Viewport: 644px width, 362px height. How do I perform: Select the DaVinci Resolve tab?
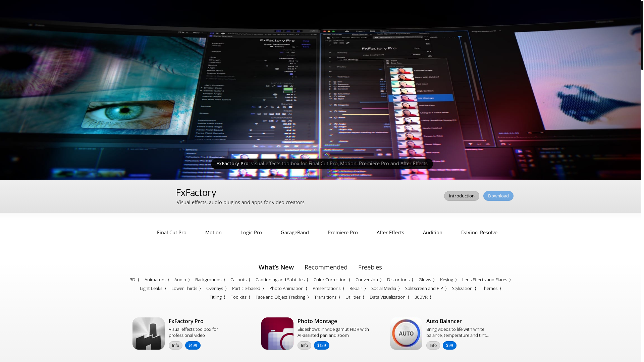479,233
